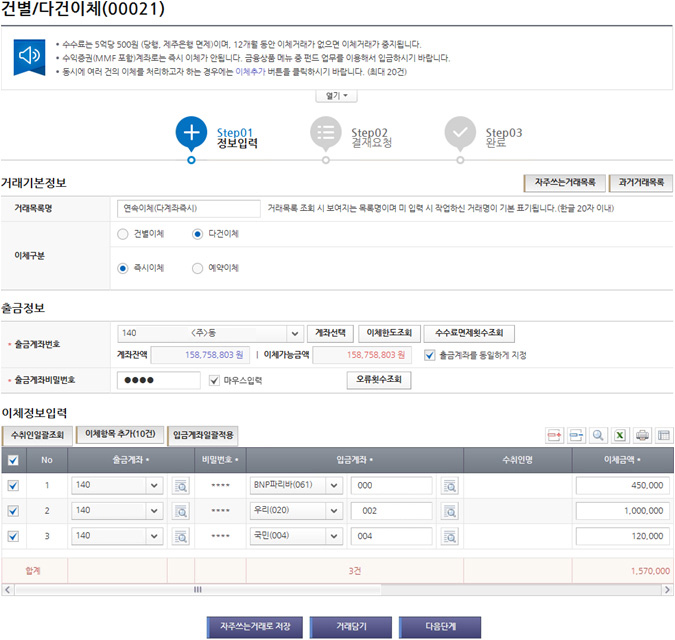Click the scrollbar left arrow
The width and height of the screenshot is (675, 640).
point(7,590)
